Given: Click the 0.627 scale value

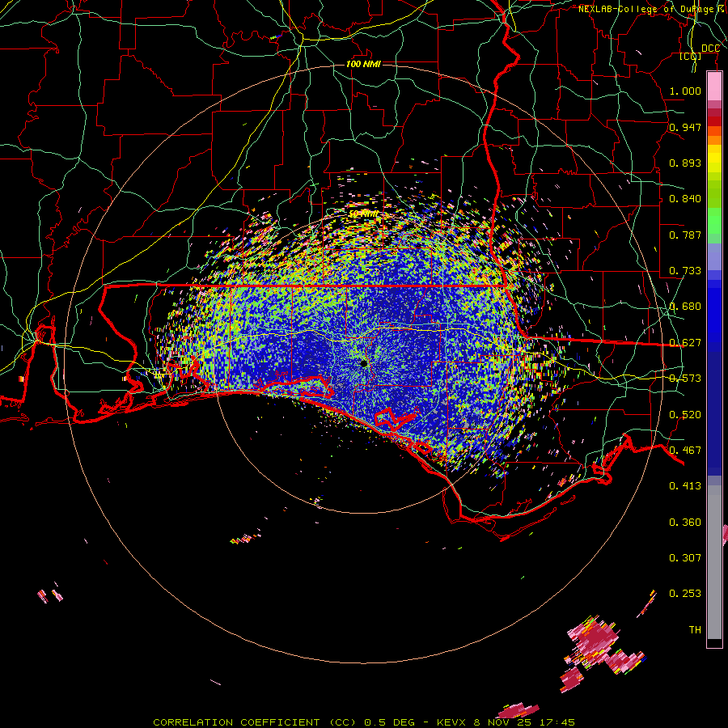Looking at the screenshot, I should [685, 343].
